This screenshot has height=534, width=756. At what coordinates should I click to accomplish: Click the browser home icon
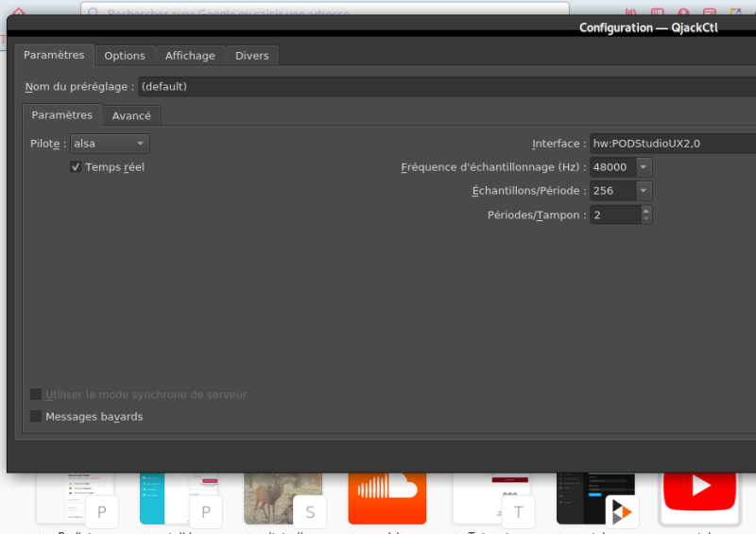pyautogui.click(x=18, y=11)
